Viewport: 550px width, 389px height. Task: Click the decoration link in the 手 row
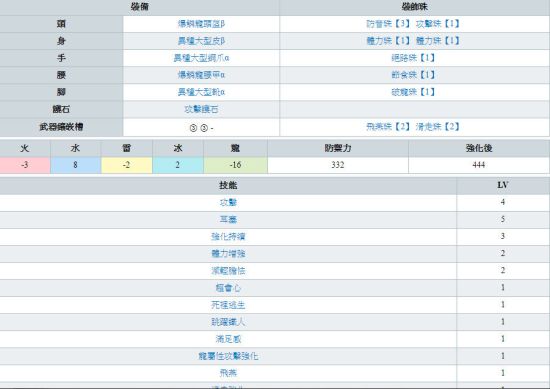(413, 58)
